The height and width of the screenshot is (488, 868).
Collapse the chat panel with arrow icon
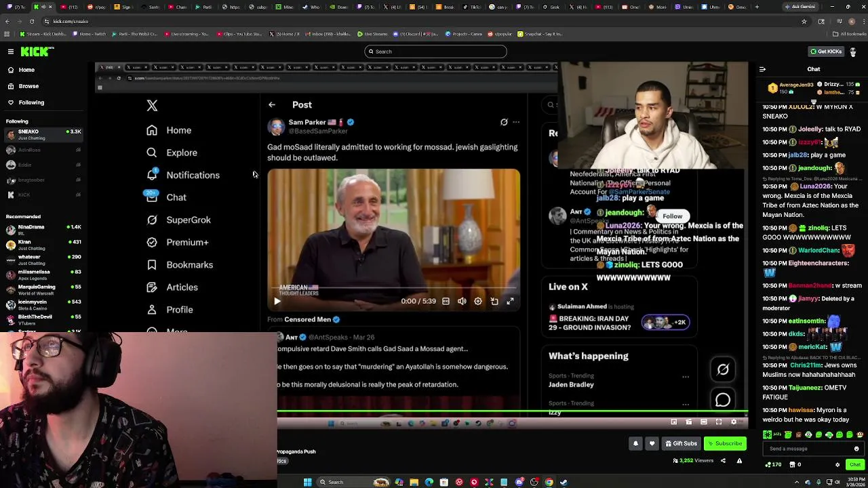(762, 69)
